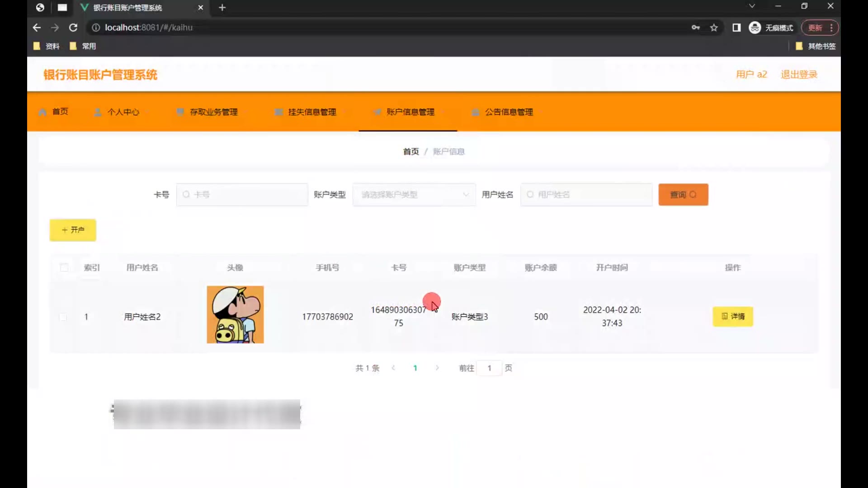Open the saved password key icon
This screenshot has height=488, width=868.
tap(696, 28)
